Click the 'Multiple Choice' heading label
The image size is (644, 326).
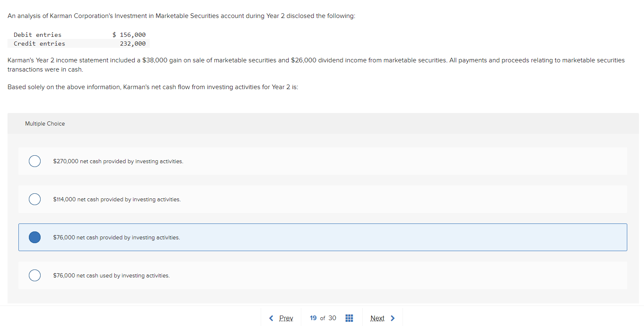click(x=45, y=123)
